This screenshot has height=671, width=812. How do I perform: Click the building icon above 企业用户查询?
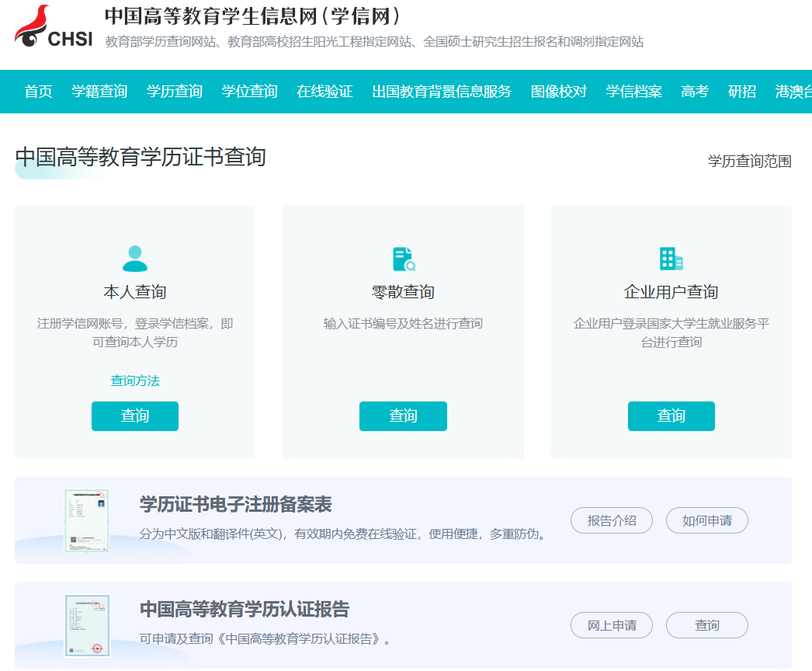click(x=671, y=258)
